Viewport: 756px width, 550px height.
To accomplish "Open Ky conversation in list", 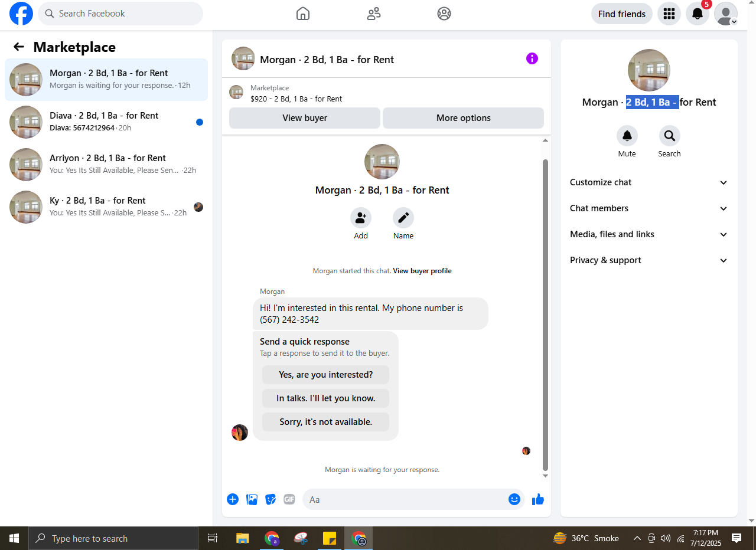I will 106,207.
